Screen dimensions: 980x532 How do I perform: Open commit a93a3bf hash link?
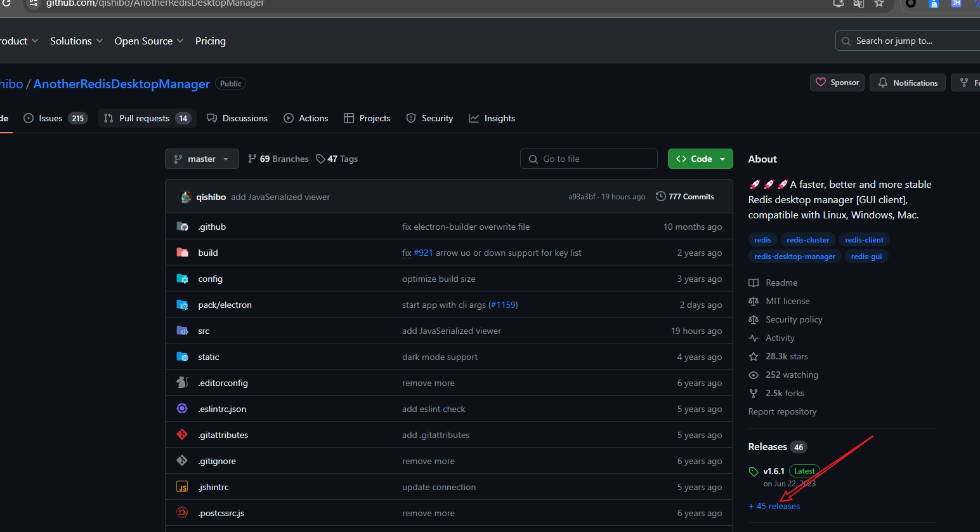click(x=582, y=197)
